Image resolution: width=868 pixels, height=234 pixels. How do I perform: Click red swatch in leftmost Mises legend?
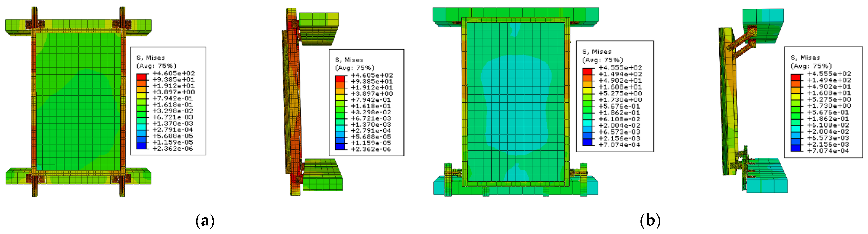[142, 77]
